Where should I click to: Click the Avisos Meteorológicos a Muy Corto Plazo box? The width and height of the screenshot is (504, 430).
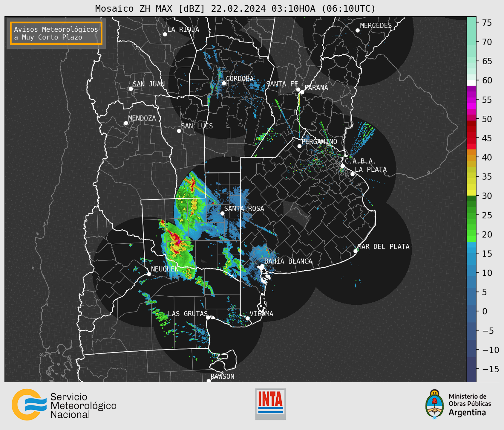56,33
